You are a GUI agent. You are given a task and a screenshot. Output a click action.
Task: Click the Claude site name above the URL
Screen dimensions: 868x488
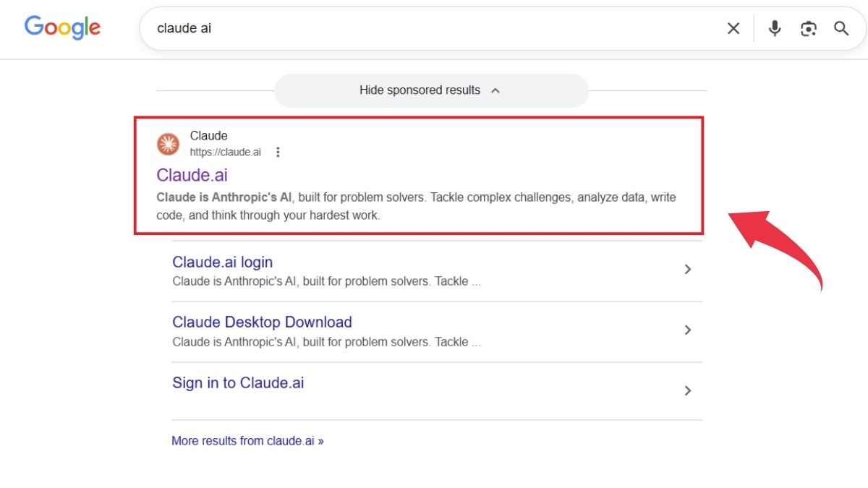tap(208, 135)
